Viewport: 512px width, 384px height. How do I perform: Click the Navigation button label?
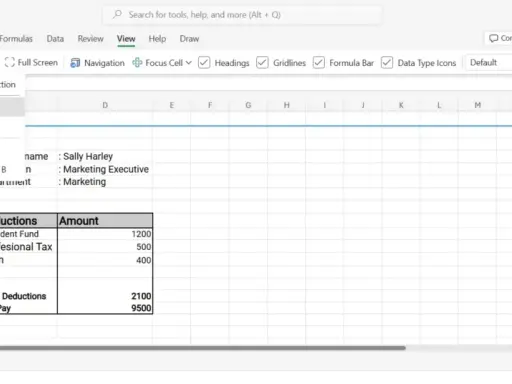104,63
